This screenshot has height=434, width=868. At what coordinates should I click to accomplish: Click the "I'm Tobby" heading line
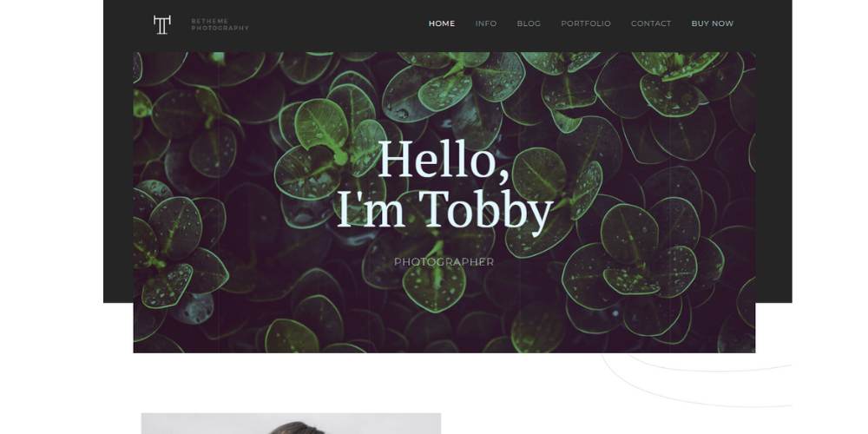[445, 210]
